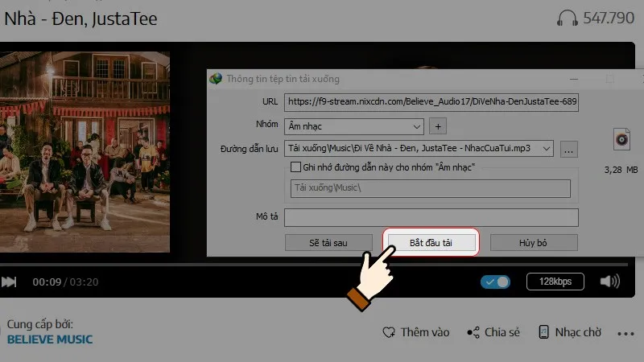Viewport: 644px width, 362px height.
Task: Open the Nhóm 'Âm nhạc' dropdown
Action: point(415,126)
